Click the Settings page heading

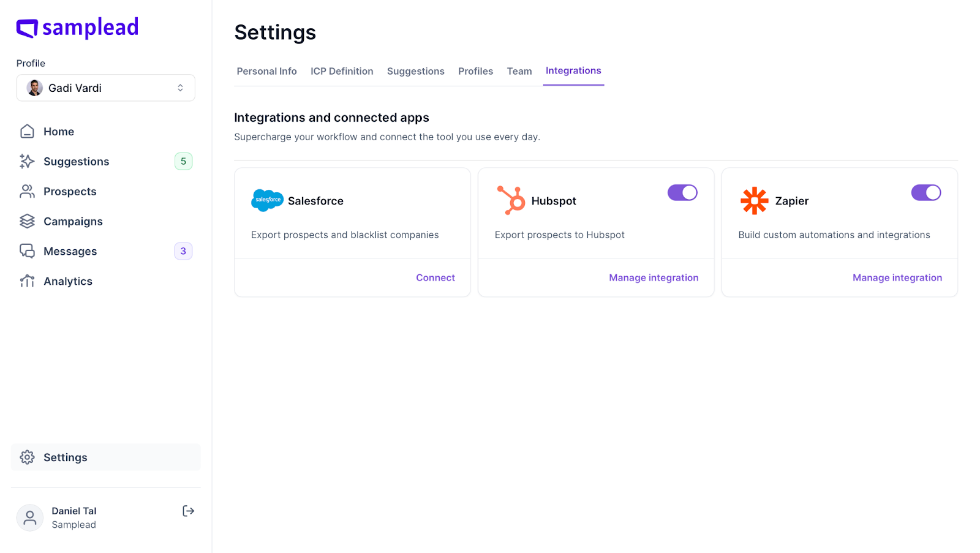click(275, 32)
